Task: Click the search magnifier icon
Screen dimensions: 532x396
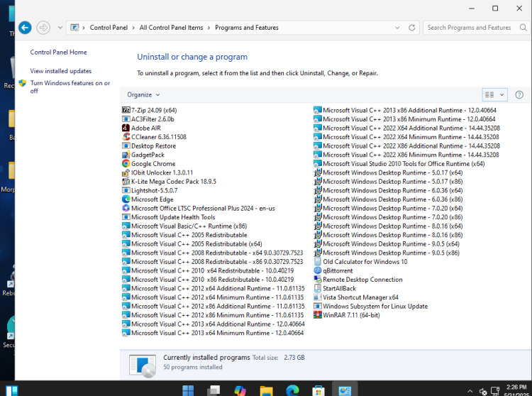Action: click(x=523, y=28)
